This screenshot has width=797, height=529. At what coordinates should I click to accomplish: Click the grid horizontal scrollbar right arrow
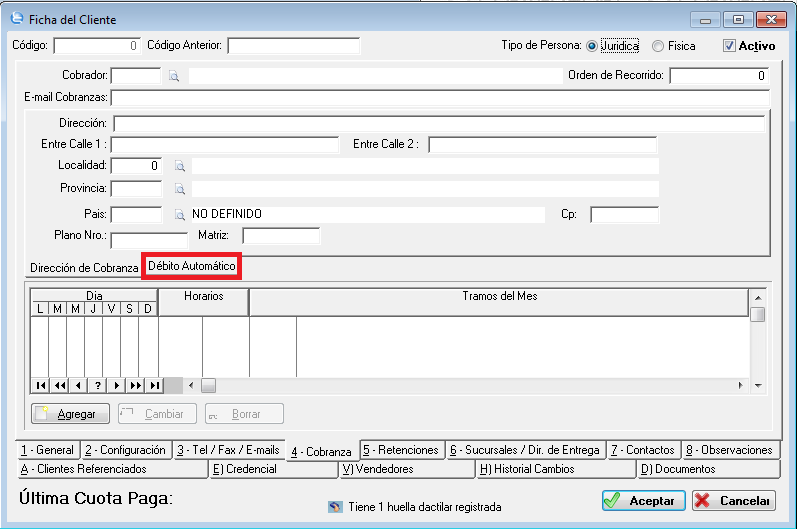tap(741, 385)
